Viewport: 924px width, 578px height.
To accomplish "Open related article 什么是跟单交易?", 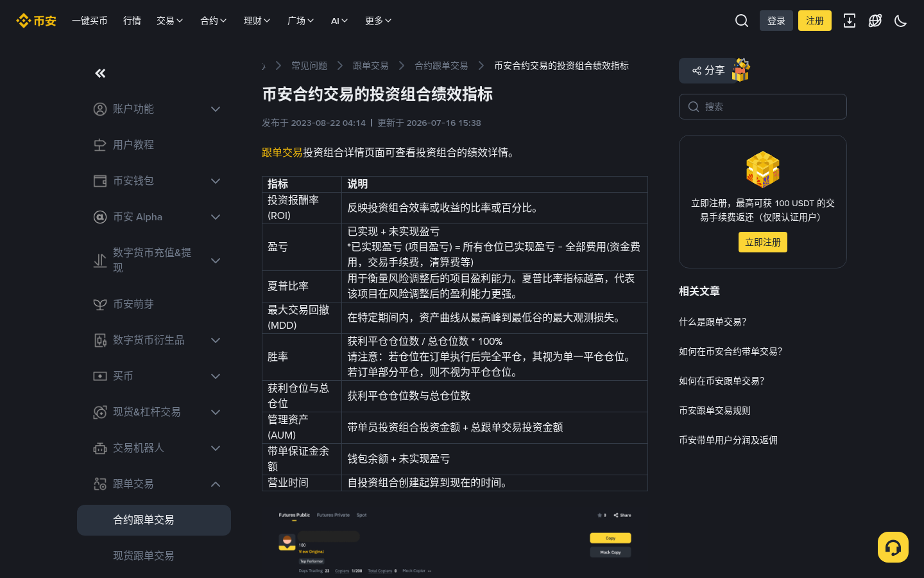I will point(713,322).
